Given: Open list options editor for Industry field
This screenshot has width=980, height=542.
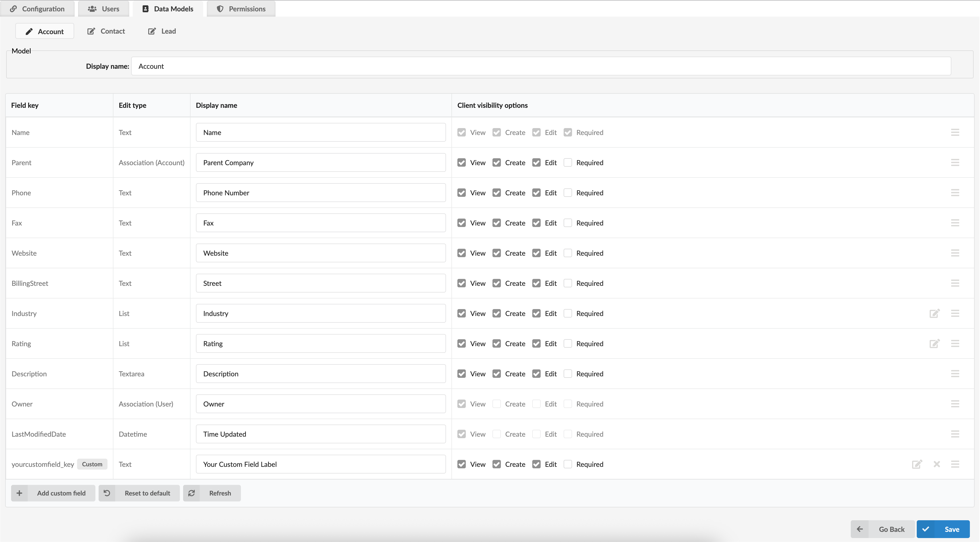Looking at the screenshot, I should pos(935,313).
